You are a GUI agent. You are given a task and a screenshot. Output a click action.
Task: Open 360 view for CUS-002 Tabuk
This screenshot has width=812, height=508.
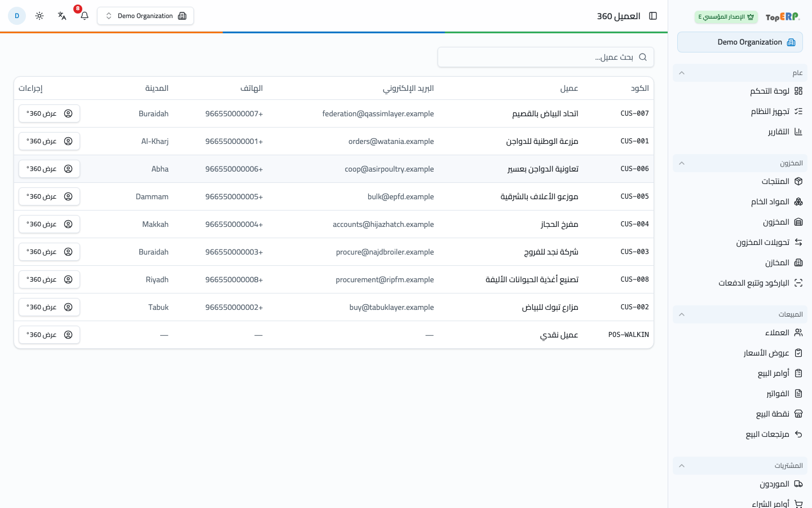50,307
